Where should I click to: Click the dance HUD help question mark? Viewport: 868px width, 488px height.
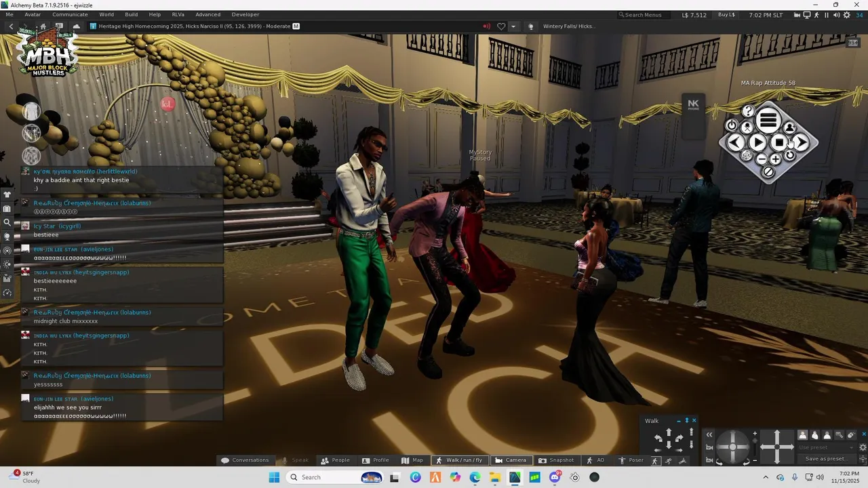pyautogui.click(x=748, y=110)
